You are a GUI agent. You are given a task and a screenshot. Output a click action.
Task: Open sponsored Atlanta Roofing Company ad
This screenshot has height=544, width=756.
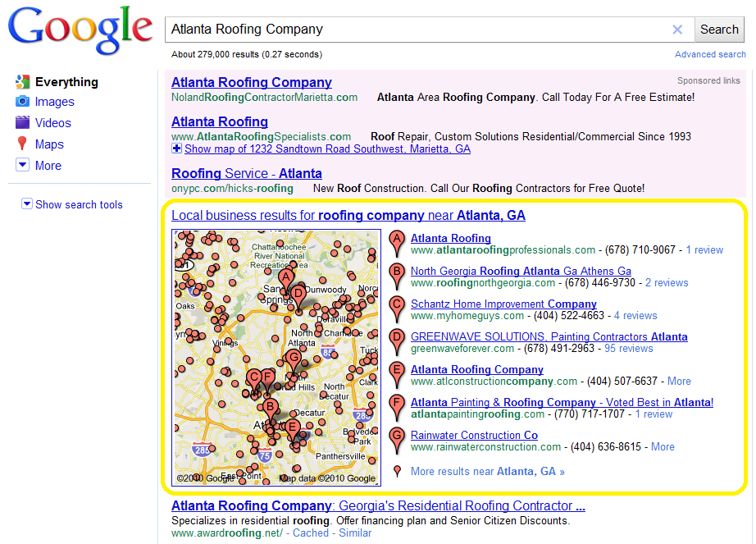pos(252,82)
